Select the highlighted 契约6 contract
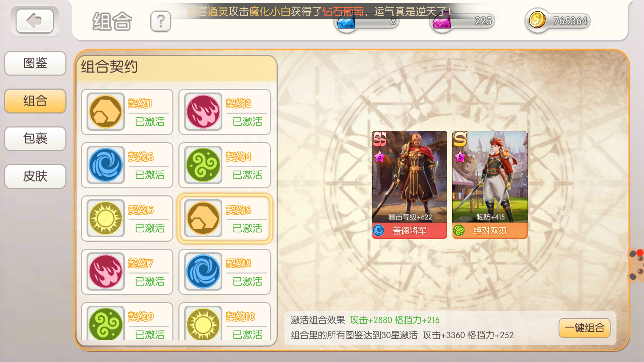The width and height of the screenshot is (644, 362). coord(225,219)
